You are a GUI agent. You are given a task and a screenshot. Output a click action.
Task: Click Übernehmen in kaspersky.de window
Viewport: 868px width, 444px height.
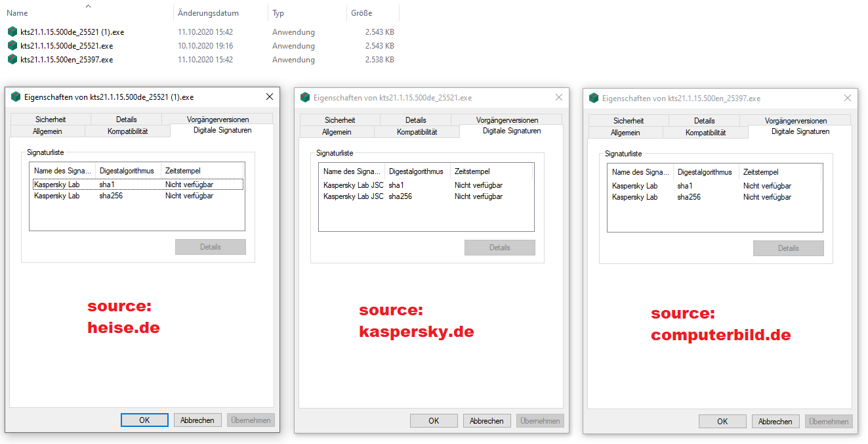point(540,421)
